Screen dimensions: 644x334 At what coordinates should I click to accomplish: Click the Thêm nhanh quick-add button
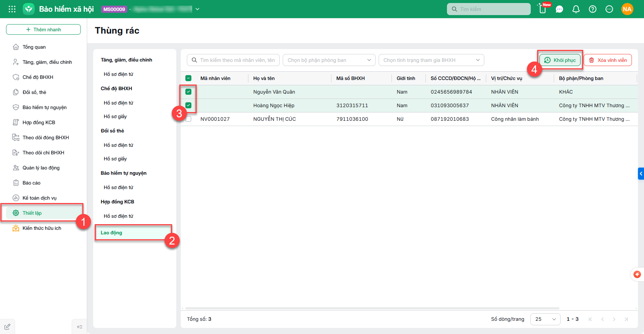click(x=43, y=29)
